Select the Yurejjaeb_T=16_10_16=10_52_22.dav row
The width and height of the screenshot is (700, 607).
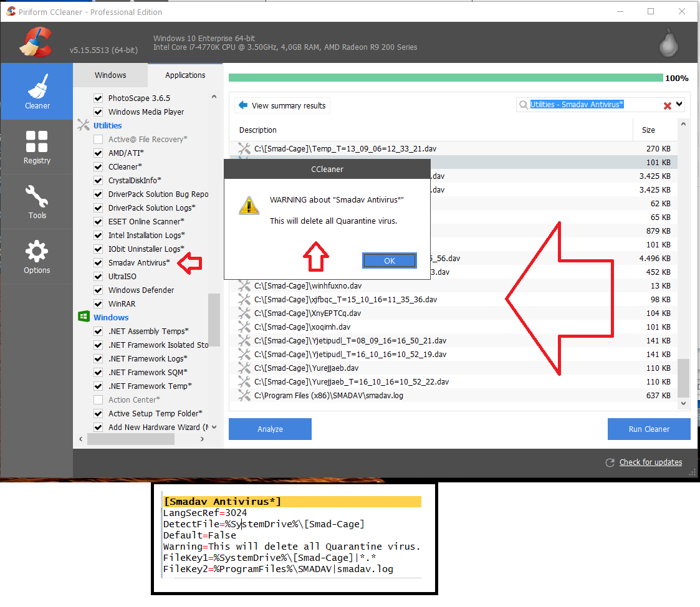(x=454, y=381)
